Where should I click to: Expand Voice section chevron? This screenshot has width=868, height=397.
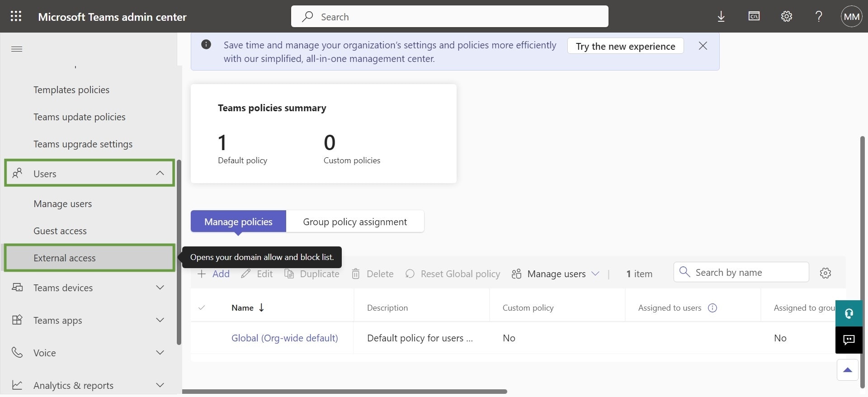pos(160,352)
